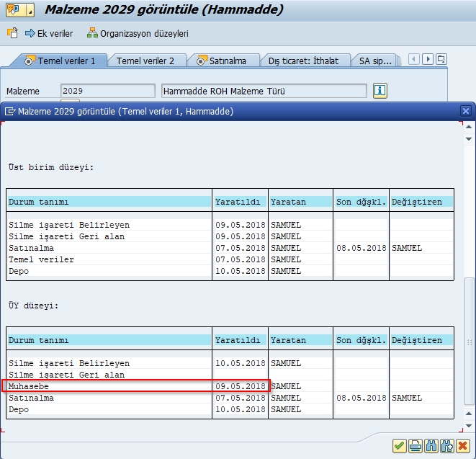Open Organizasyon düzeyleri
The width and height of the screenshot is (476, 459).
(138, 33)
